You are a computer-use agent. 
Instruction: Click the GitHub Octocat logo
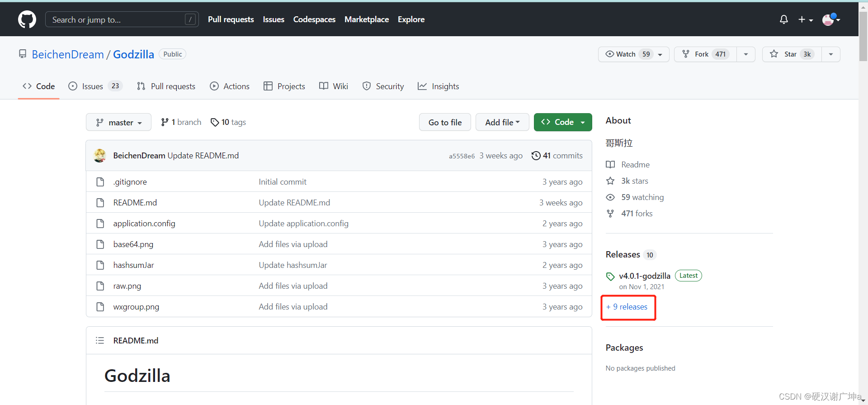click(x=27, y=19)
